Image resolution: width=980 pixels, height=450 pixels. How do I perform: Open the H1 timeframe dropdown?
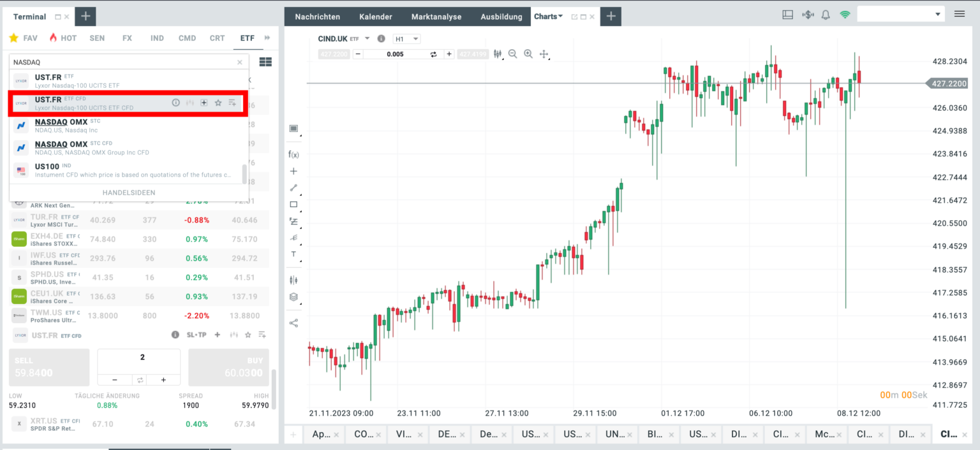pyautogui.click(x=406, y=38)
